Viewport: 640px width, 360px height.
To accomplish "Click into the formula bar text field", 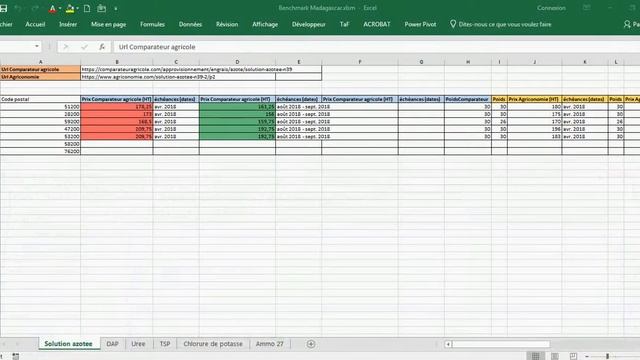I will (x=376, y=47).
